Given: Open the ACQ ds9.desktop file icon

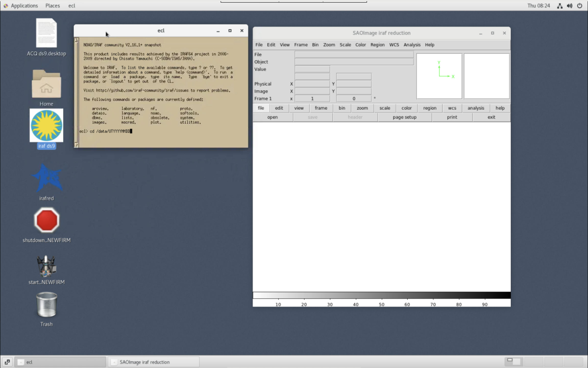Looking at the screenshot, I should [x=46, y=33].
